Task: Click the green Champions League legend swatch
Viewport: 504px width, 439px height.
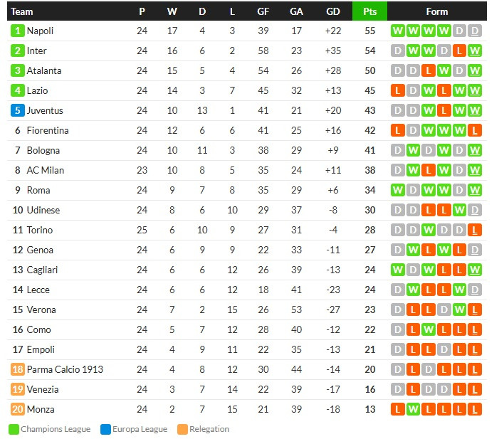Action: (x=14, y=429)
